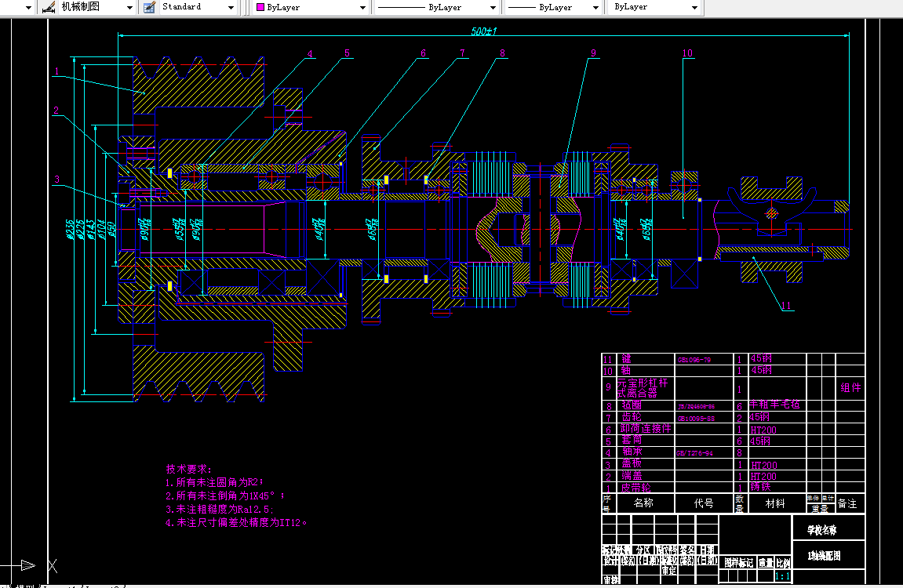Click the 盖板 name cell in row 3
Viewport: 903px width, 588px height.
(646, 464)
